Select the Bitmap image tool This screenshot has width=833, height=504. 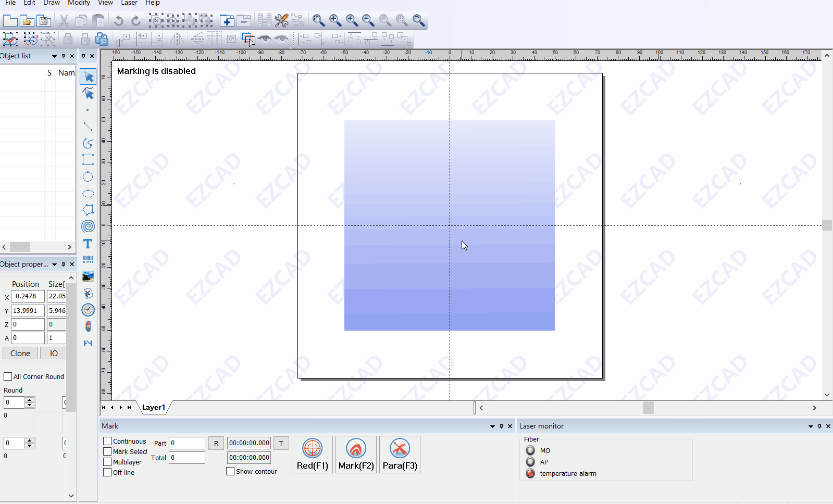click(88, 276)
